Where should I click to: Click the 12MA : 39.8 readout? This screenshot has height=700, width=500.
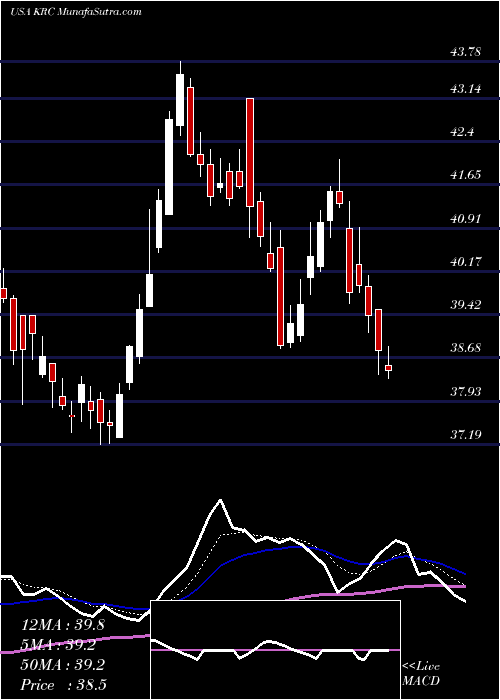click(63, 625)
